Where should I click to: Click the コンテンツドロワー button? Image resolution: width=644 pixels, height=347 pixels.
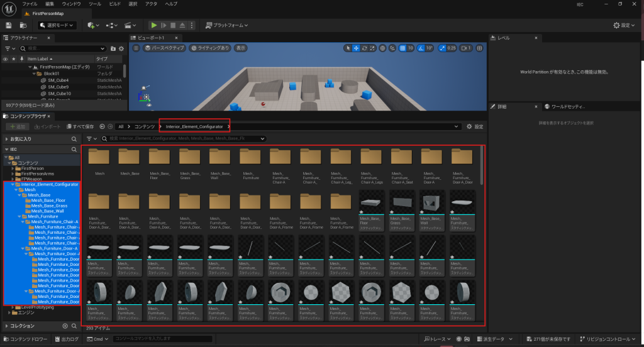tap(25, 339)
